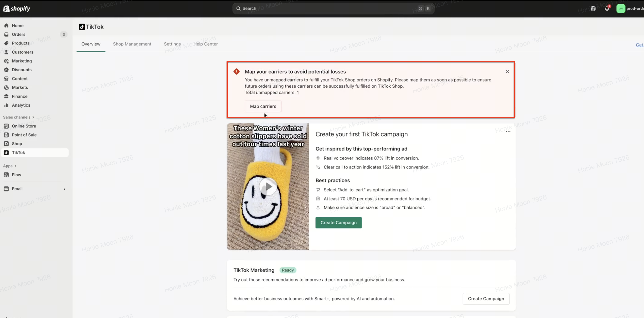
Task: Play the slipper ad video
Action: (268, 186)
